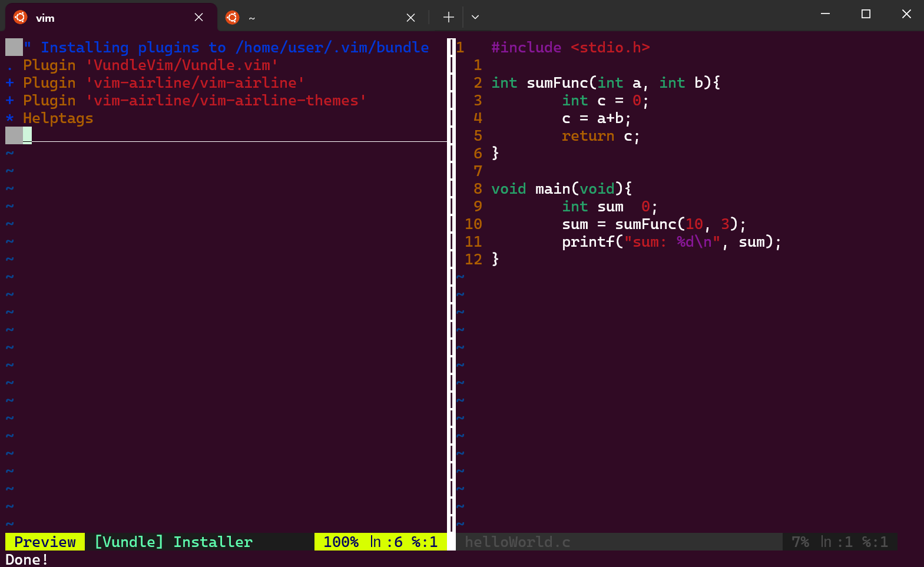Click line number 12 in the gutter

click(x=473, y=259)
